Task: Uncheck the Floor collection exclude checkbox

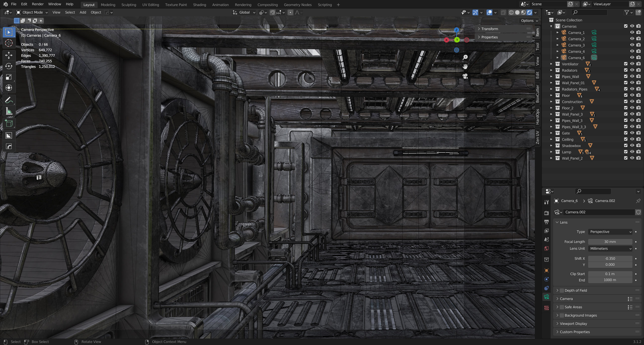Action: 626,95
